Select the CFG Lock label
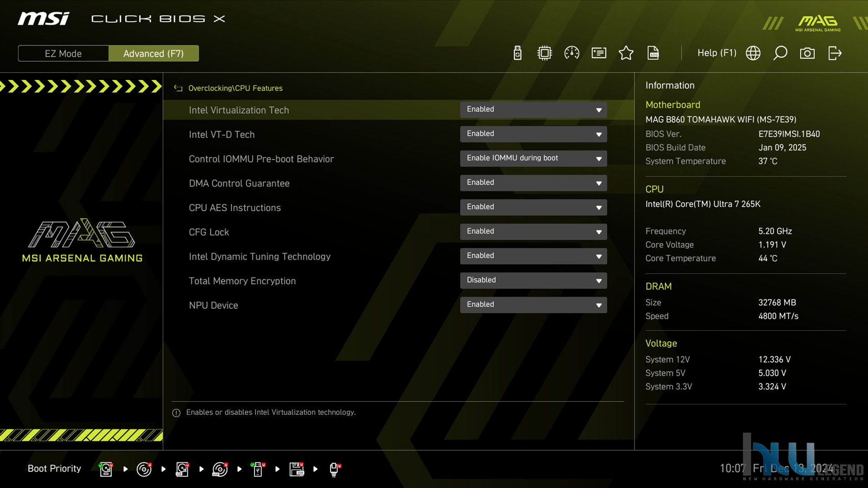This screenshot has width=868, height=488. (x=209, y=232)
